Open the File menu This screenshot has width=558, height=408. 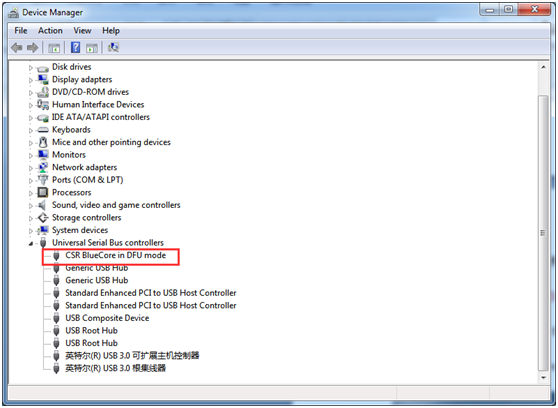(21, 31)
